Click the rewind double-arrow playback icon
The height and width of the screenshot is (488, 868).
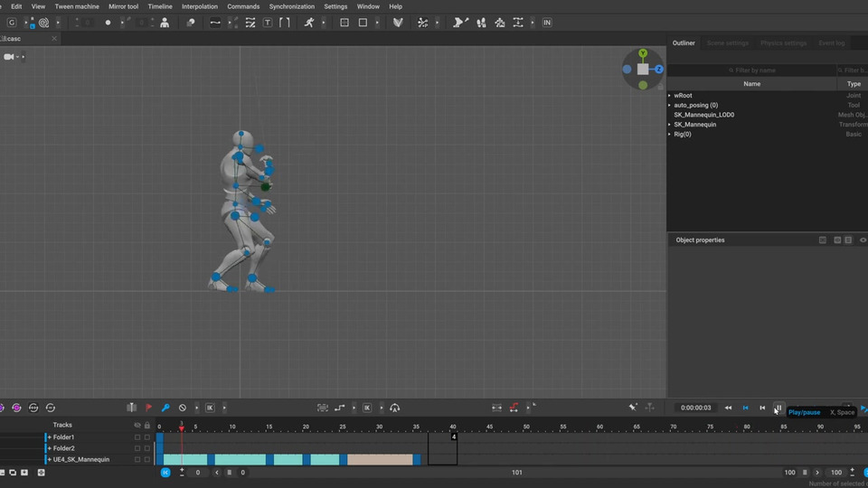tap(728, 408)
